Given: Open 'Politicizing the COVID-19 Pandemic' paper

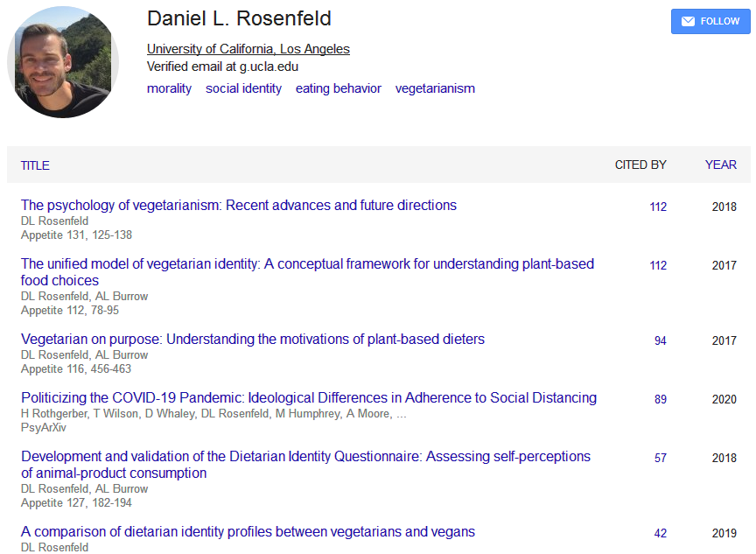Looking at the screenshot, I should [309, 398].
